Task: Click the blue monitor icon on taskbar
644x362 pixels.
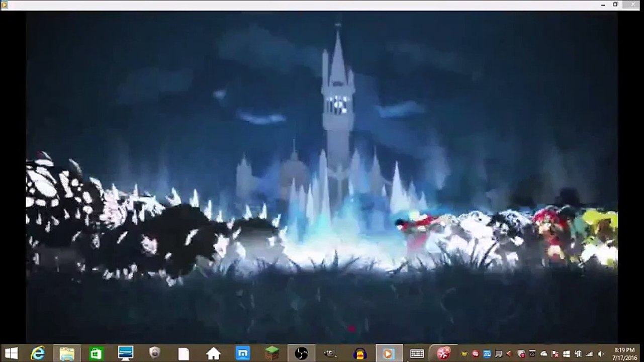Action: click(125, 353)
